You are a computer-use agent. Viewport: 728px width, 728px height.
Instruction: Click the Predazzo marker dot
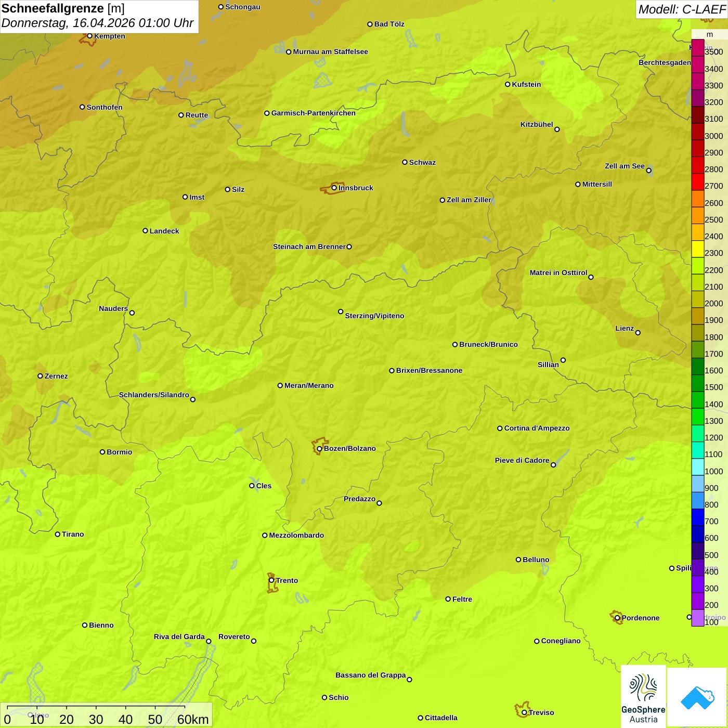(379, 503)
